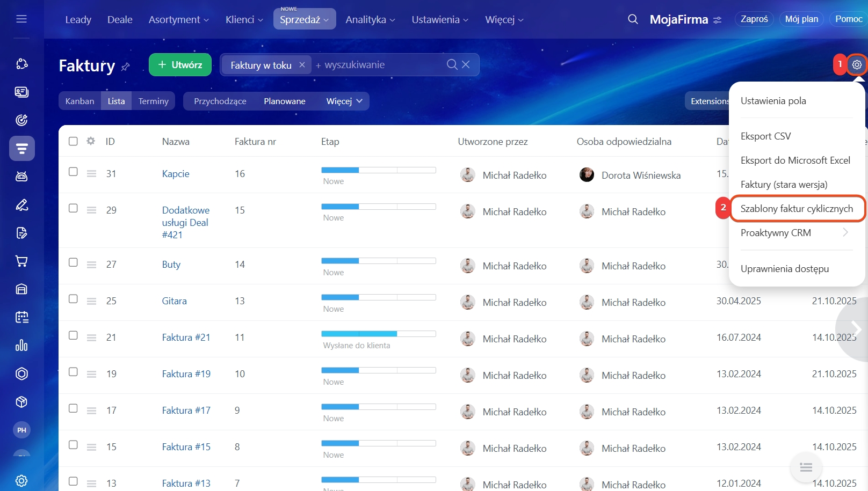Click the shopping cart icon in the sidebar
868x491 pixels.
21,261
